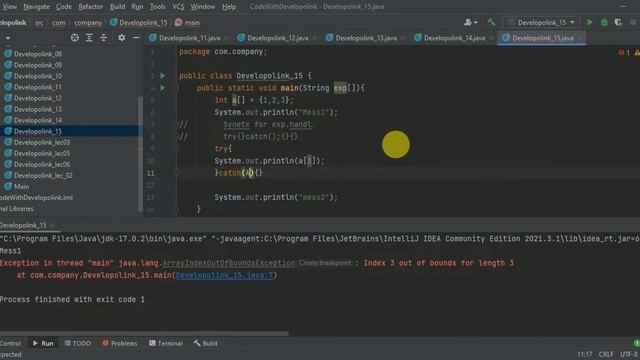This screenshot has height=360, width=640.
Task: Click the Run with Coverage icon
Action: [619, 22]
